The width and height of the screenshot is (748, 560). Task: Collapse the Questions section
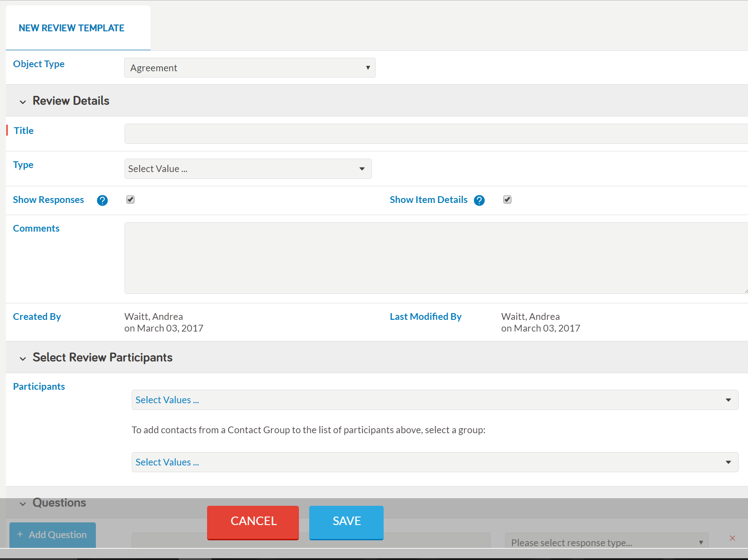click(23, 504)
